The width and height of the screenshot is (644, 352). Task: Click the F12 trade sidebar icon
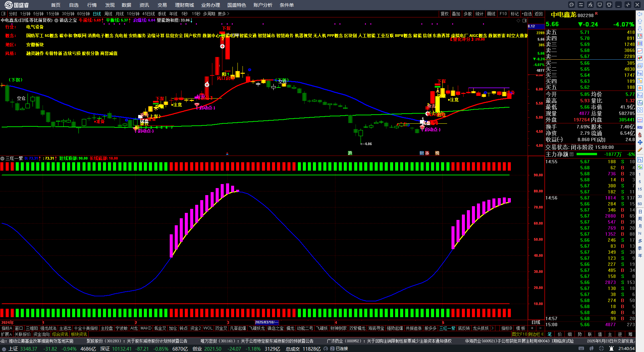click(x=640, y=96)
